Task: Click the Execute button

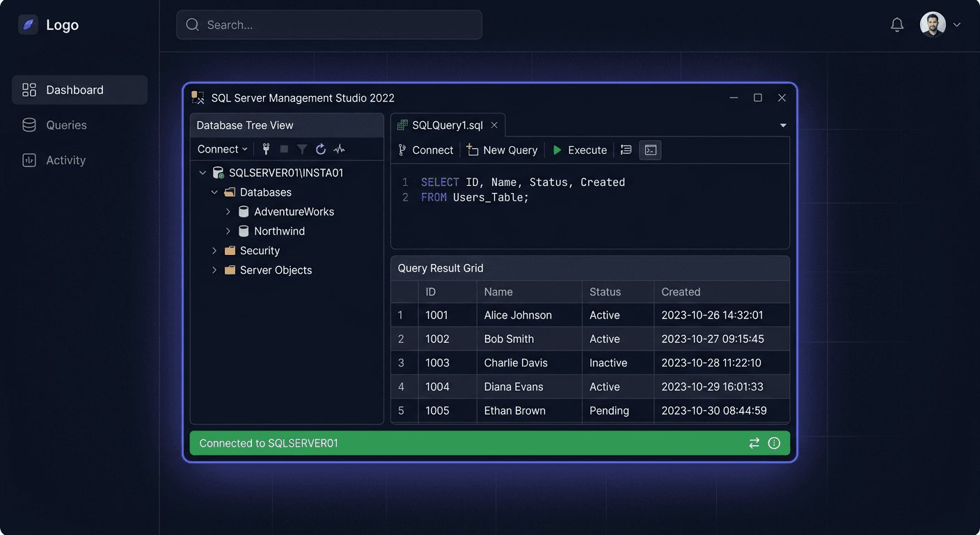Action: click(580, 150)
